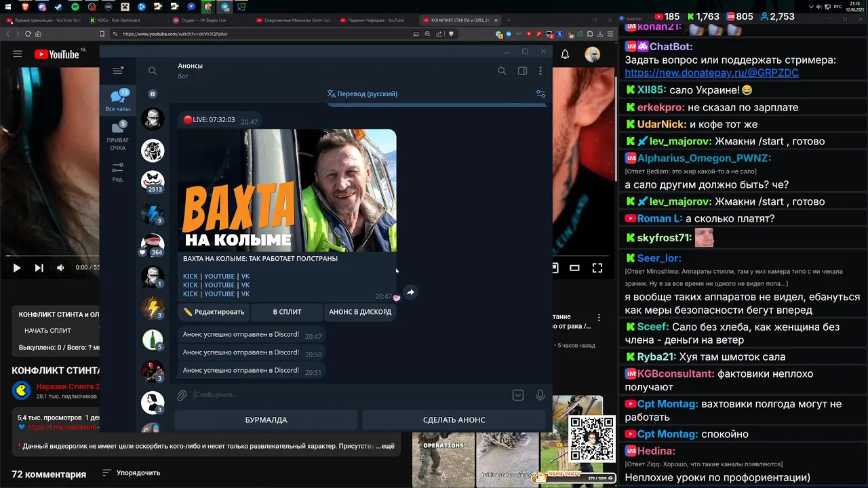This screenshot has height=488, width=868.
Task: Go back in the browser
Action: click(8, 34)
